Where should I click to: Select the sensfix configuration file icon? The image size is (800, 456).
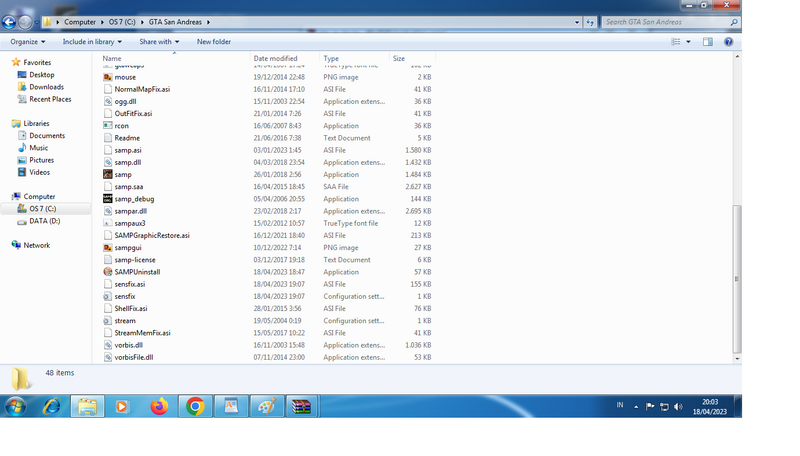108,296
